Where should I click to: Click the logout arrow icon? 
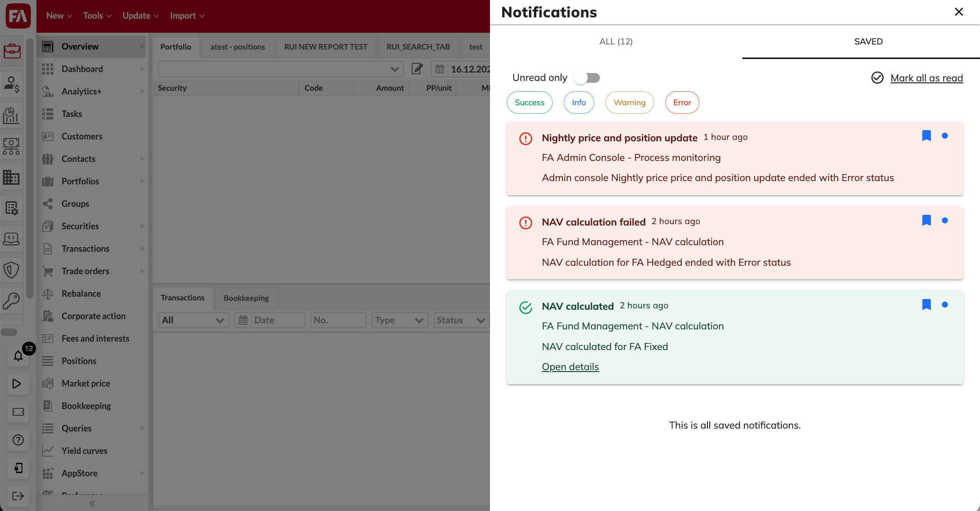18,496
